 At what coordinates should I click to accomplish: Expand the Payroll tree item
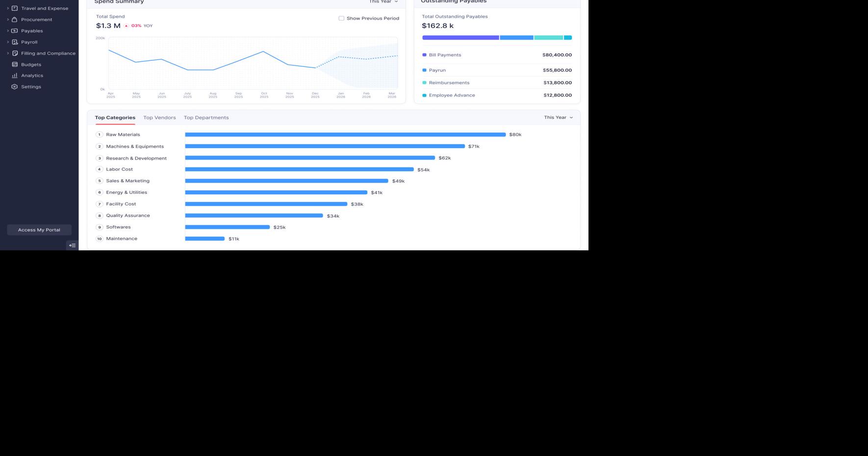7,42
